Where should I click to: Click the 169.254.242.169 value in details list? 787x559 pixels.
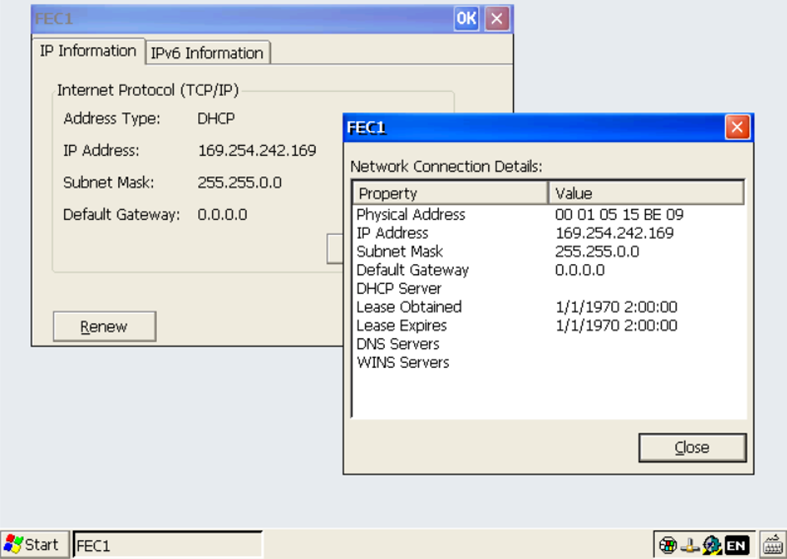coord(614,233)
